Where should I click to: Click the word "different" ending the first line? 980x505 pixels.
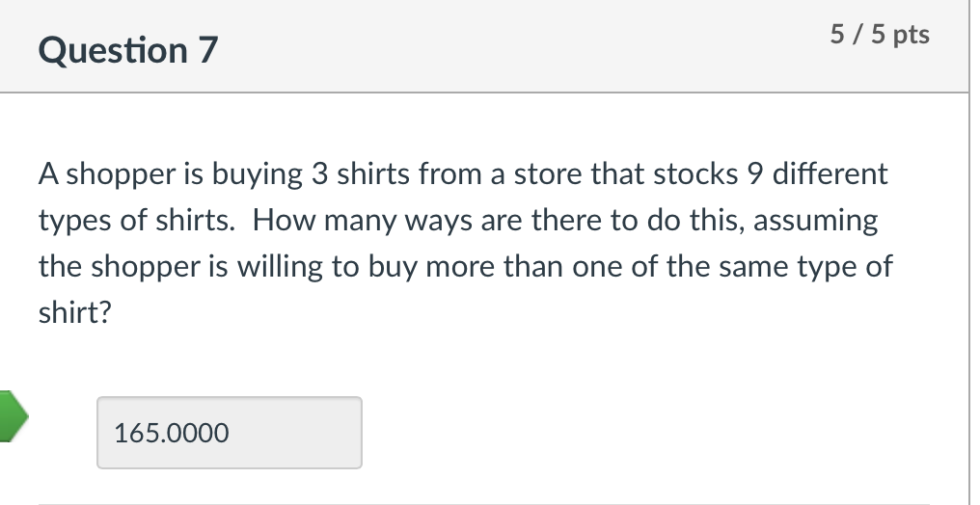tap(830, 174)
